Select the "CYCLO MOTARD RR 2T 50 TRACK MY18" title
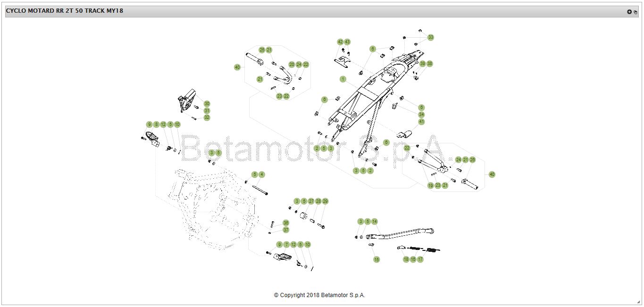 coord(65,11)
